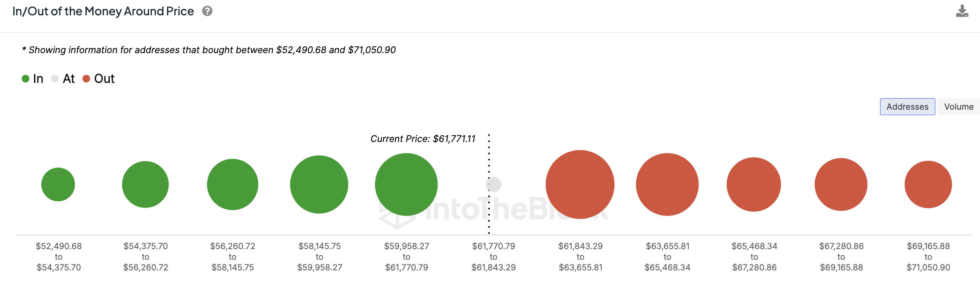Switch to the Volume tab
This screenshot has height=284, width=980.
coord(959,107)
